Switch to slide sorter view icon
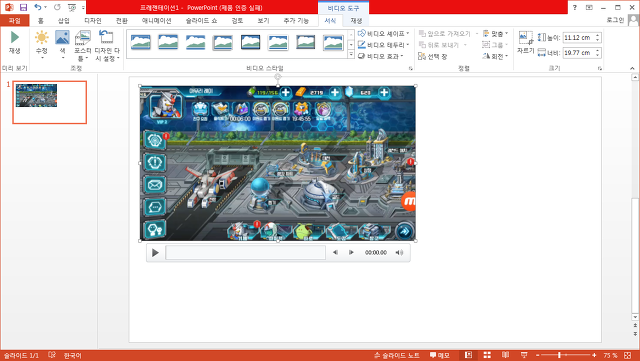Image resolution: width=640 pixels, height=361 pixels. point(487,355)
